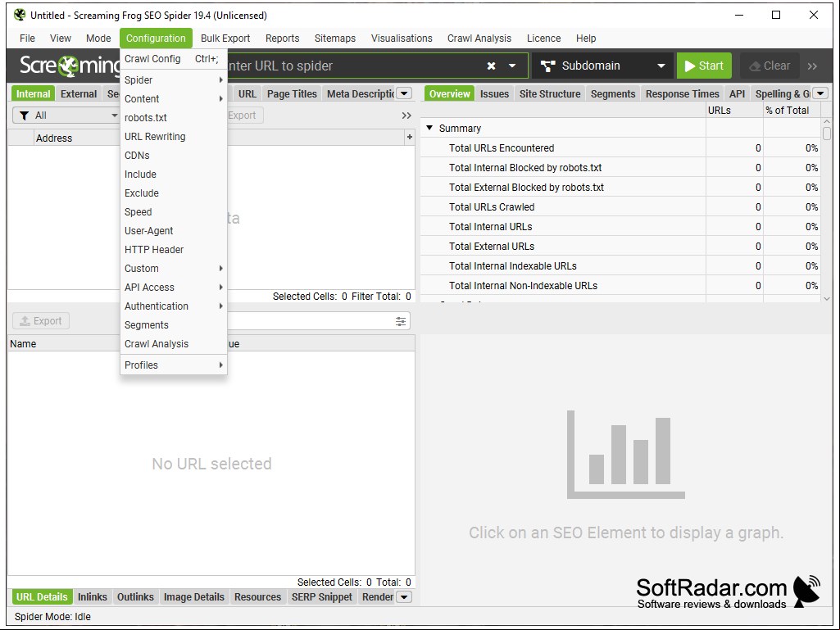Click the Screaming Frog logo banner
Viewport: 840px width, 630px height.
70,66
